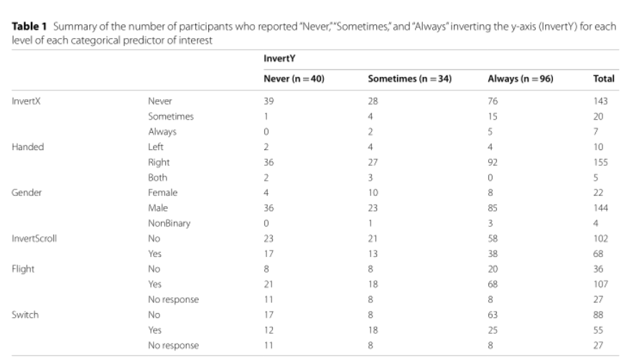Click the Always count 63 for Switch No
Screen dimensions: 629x364
493,314
